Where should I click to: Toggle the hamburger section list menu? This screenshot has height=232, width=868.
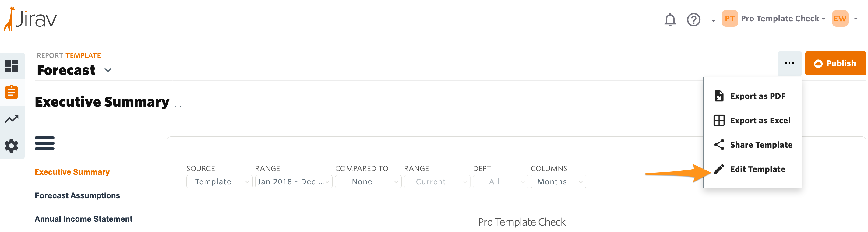click(x=44, y=143)
